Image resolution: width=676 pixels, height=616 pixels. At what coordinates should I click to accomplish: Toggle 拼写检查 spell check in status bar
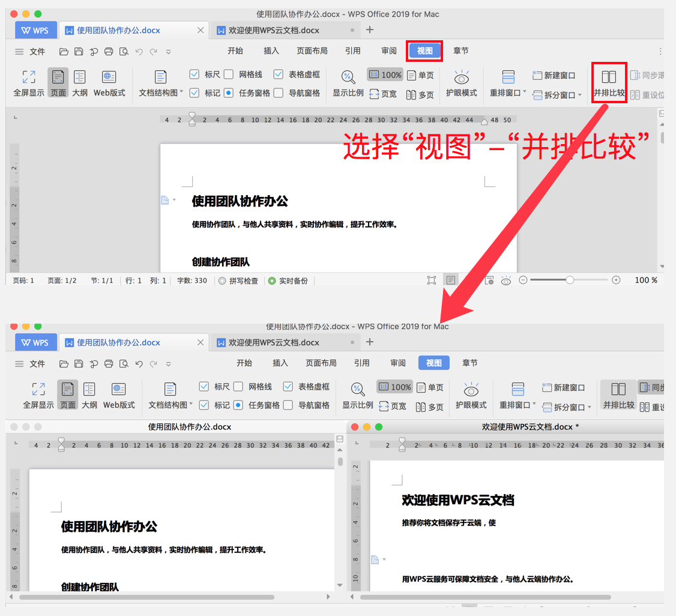coord(238,280)
